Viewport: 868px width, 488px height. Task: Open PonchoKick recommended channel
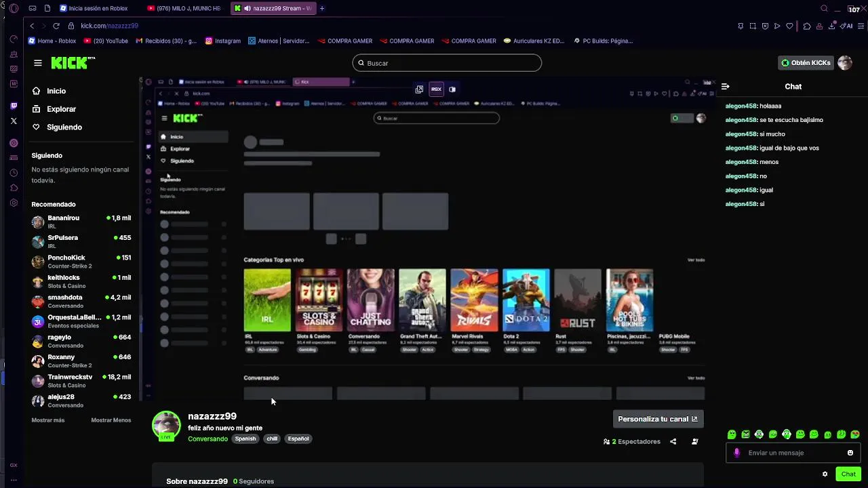(x=81, y=262)
